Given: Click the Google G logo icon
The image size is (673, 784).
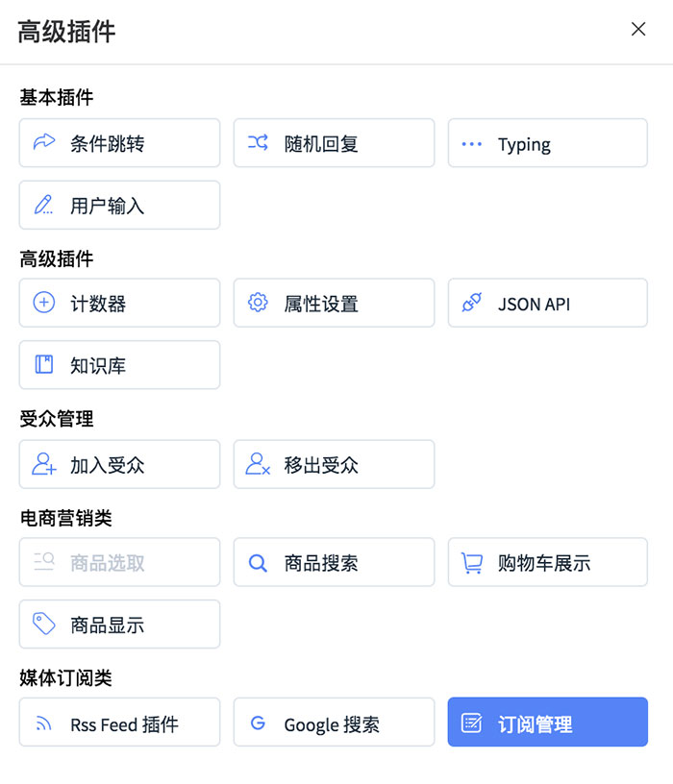Looking at the screenshot, I should tap(259, 723).
